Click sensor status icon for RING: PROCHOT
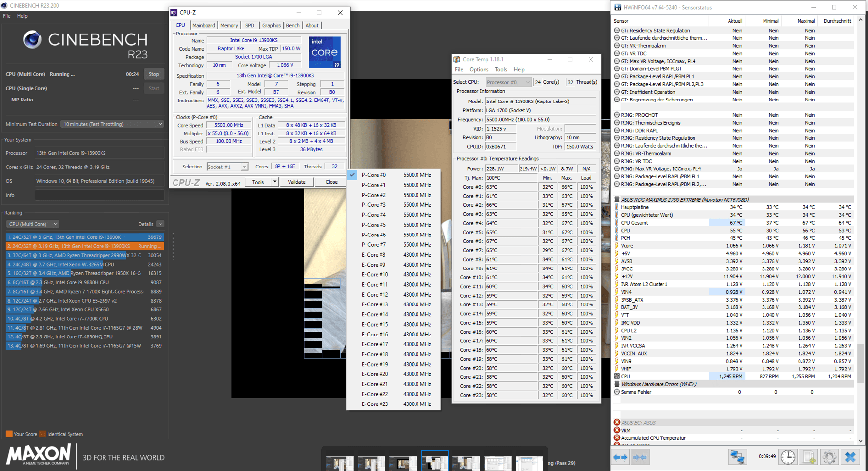Viewport: 868px width, 471px height. pyautogui.click(x=617, y=115)
